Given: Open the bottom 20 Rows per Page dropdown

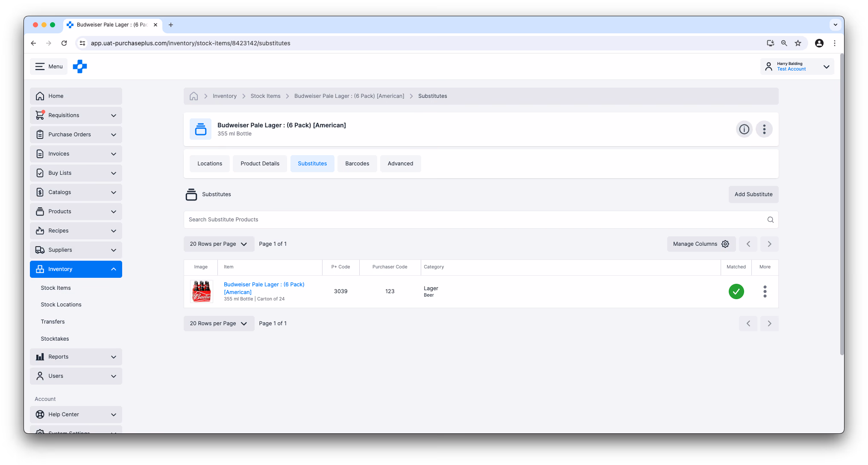Looking at the screenshot, I should click(x=219, y=324).
